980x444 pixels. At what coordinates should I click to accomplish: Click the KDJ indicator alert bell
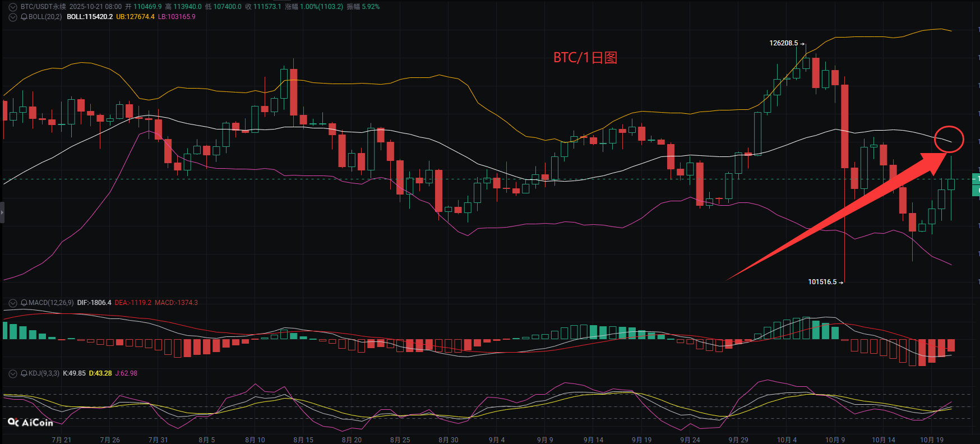[24, 373]
